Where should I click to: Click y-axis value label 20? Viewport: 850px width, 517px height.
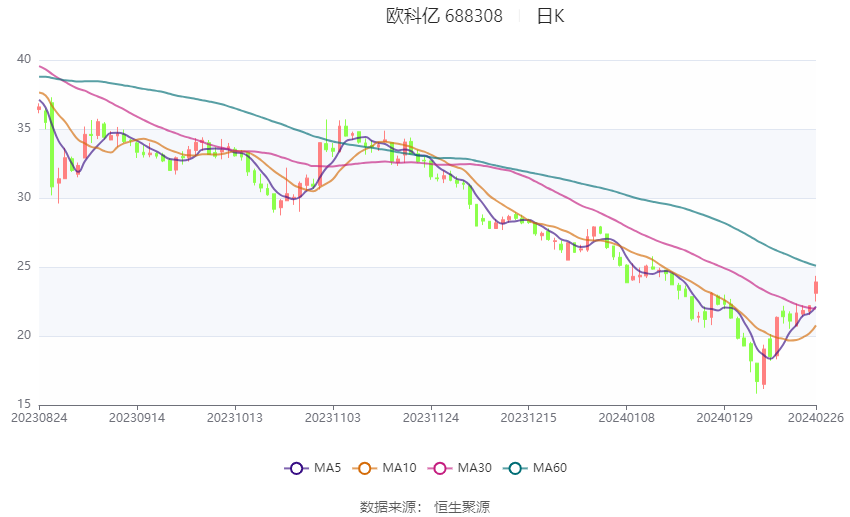[x=24, y=335]
